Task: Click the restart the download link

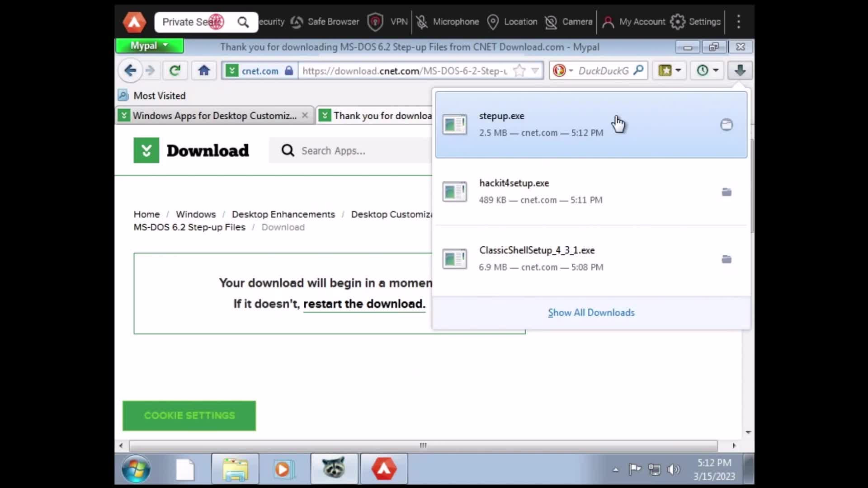Action: click(364, 304)
